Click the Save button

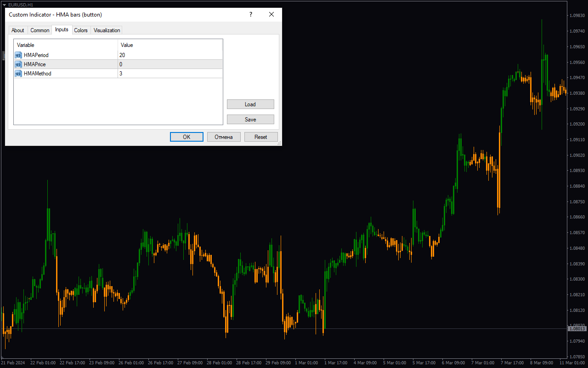(x=250, y=120)
